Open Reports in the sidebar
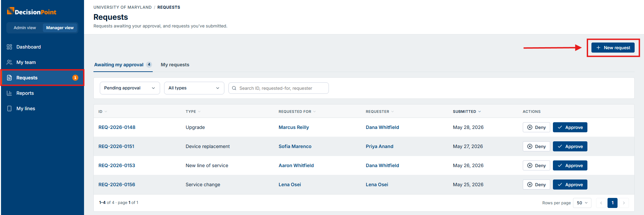This screenshot has height=215, width=644. pos(43,93)
